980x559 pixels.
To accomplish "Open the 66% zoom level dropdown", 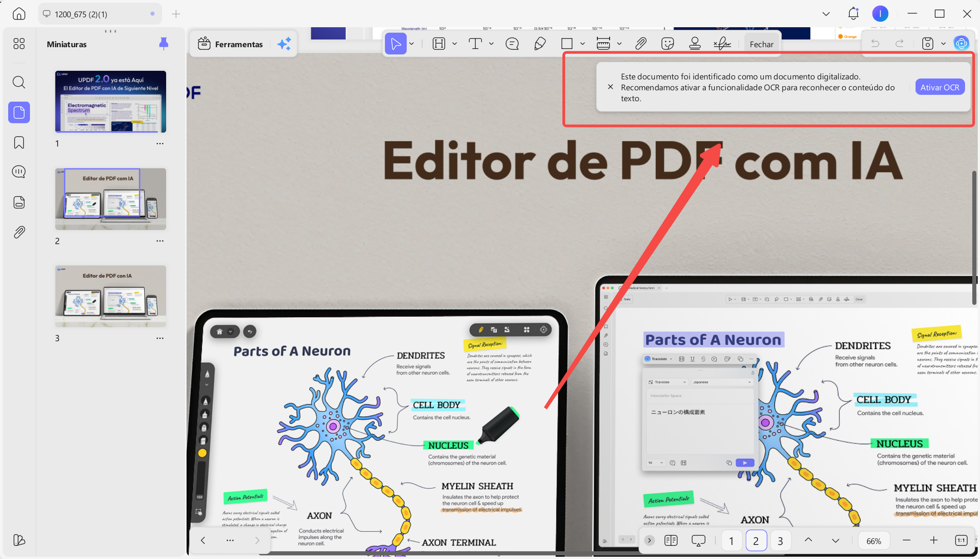I will [874, 540].
